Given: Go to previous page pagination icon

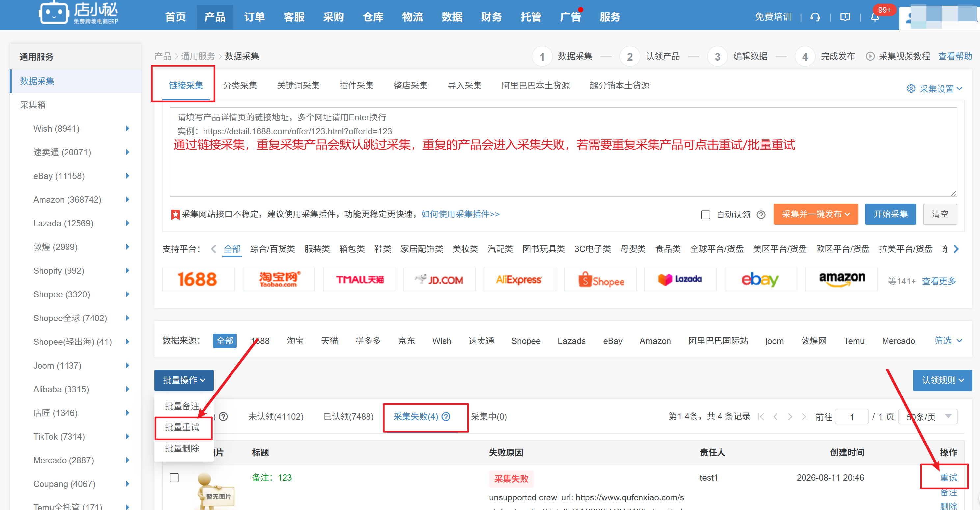Looking at the screenshot, I should [x=775, y=417].
